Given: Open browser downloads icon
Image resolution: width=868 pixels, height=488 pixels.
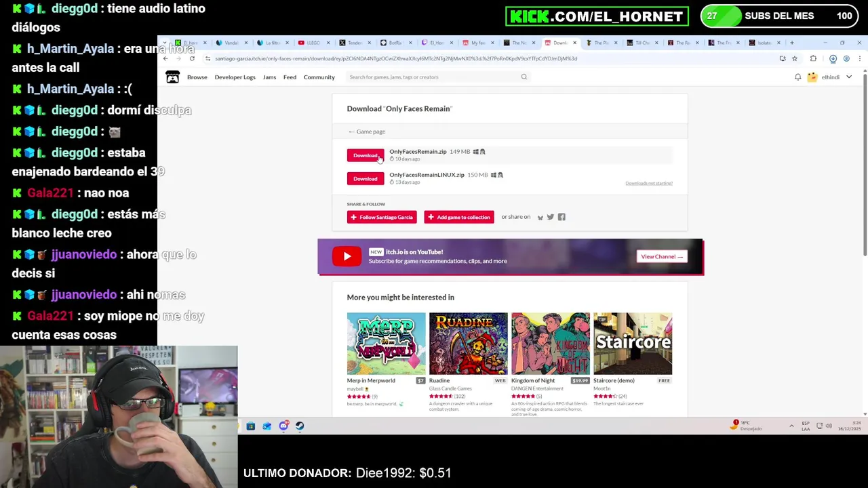Looking at the screenshot, I should point(833,59).
